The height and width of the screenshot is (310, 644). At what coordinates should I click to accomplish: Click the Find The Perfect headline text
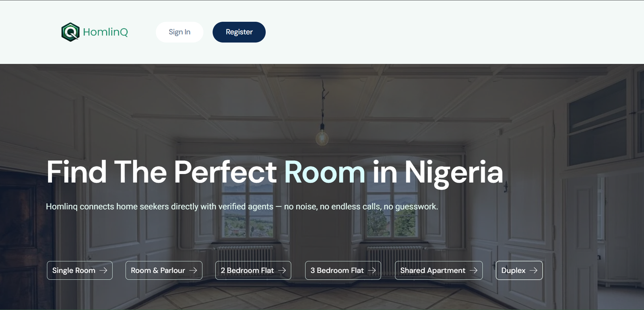pos(161,172)
